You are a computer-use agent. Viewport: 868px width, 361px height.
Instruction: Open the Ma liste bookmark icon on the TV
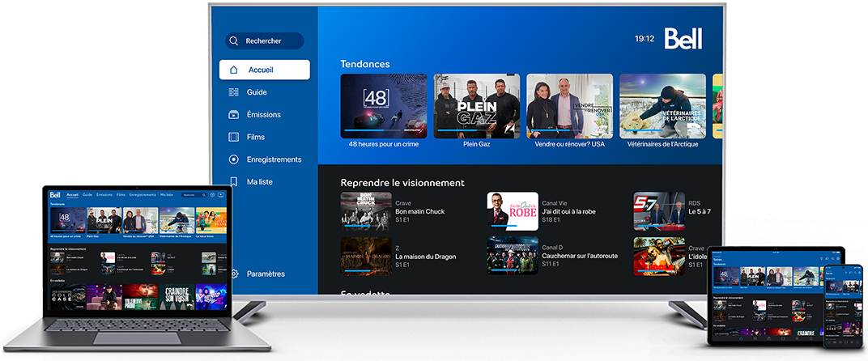pyautogui.click(x=234, y=181)
